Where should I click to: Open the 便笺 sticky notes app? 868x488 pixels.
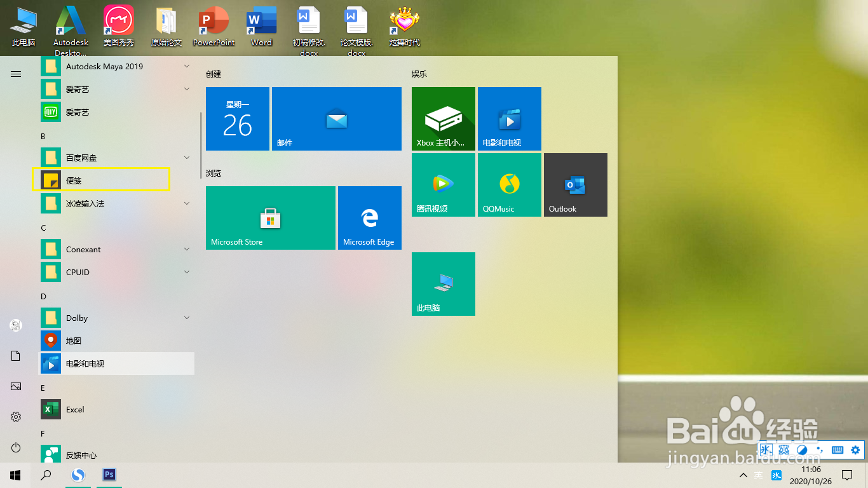117,180
